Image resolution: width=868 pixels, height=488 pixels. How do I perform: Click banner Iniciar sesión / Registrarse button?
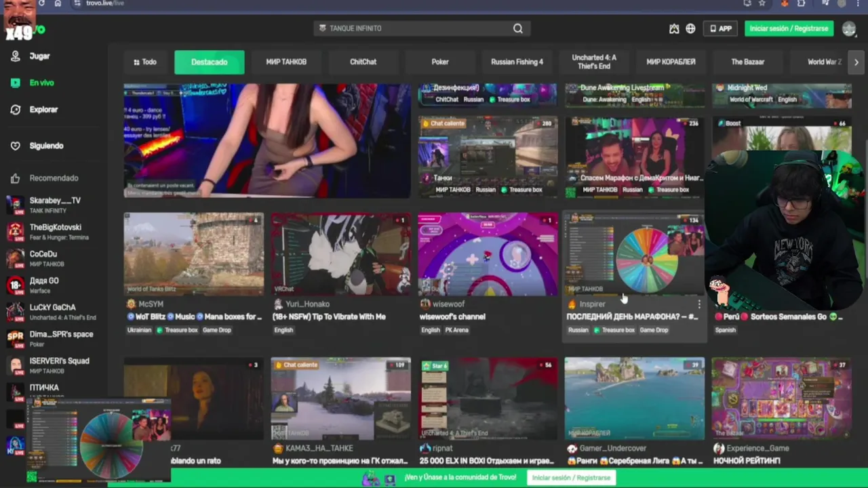571,477
